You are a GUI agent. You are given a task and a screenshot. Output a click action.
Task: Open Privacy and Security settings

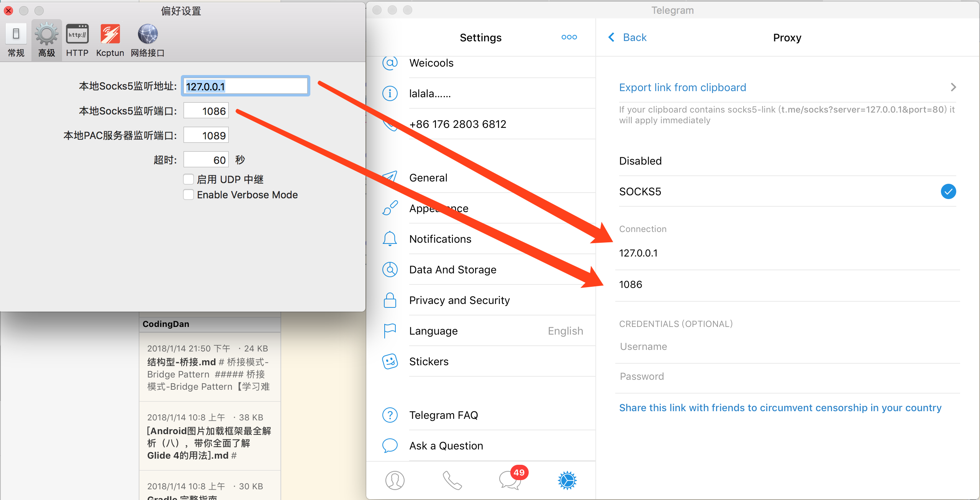click(x=459, y=300)
